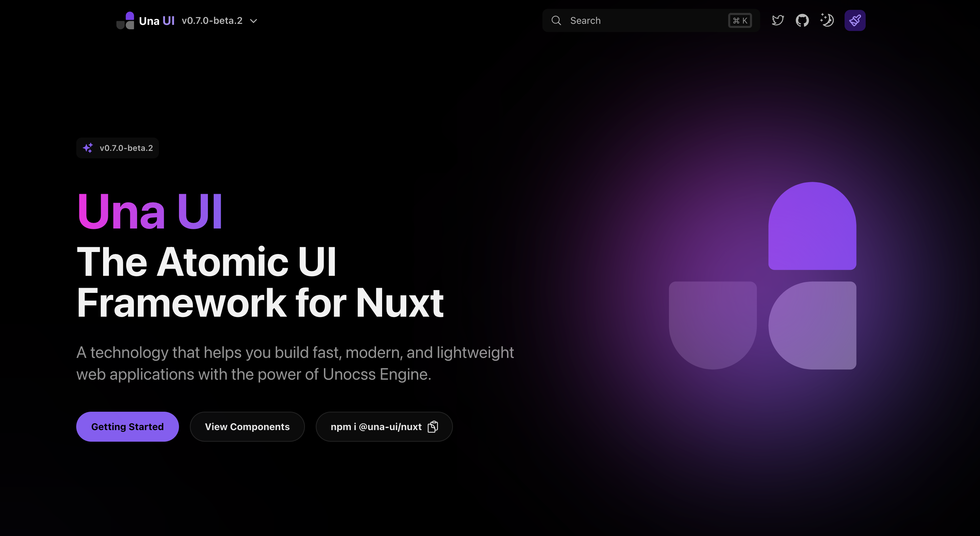Click the search magnifier icon
Screen dimensions: 980x536
[556, 20]
